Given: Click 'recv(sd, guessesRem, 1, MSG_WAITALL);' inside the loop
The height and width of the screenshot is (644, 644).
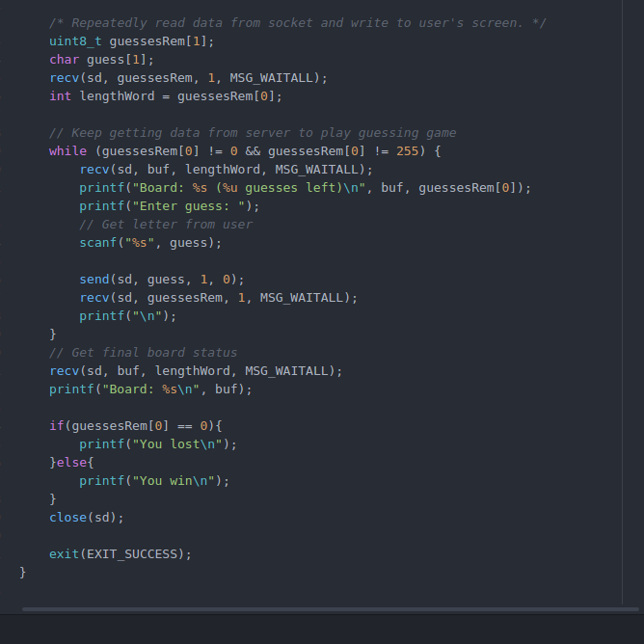Looking at the screenshot, I should tap(219, 298).
